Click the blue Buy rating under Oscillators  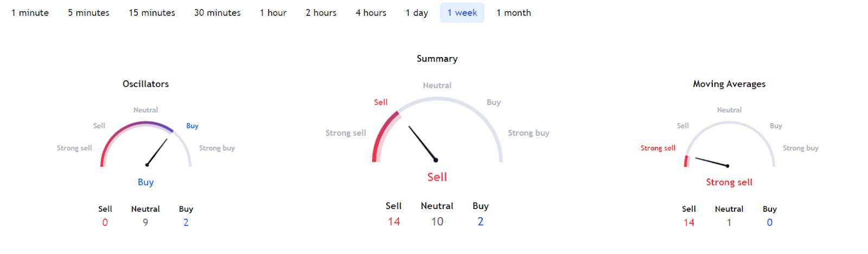(x=145, y=182)
